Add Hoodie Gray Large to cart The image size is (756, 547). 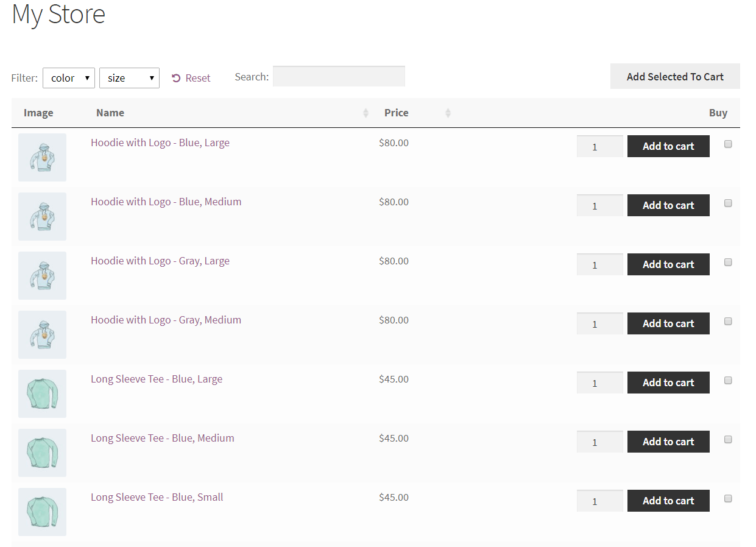coord(668,264)
